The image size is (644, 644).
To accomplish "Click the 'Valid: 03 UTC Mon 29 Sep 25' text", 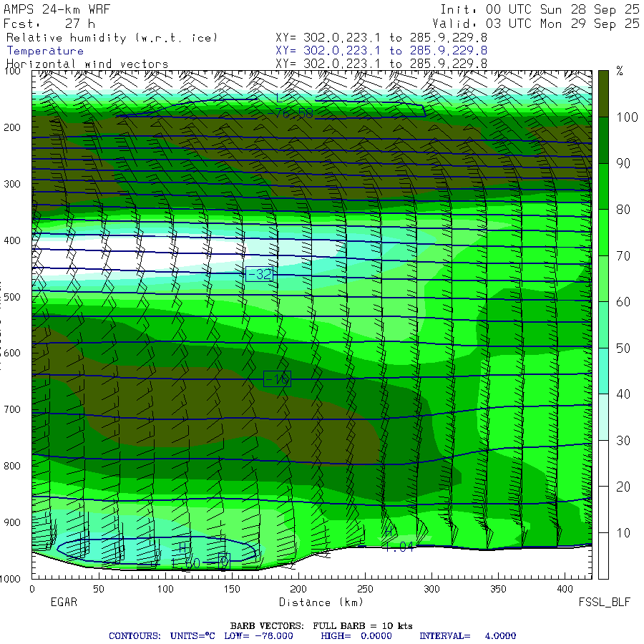I will [536, 24].
